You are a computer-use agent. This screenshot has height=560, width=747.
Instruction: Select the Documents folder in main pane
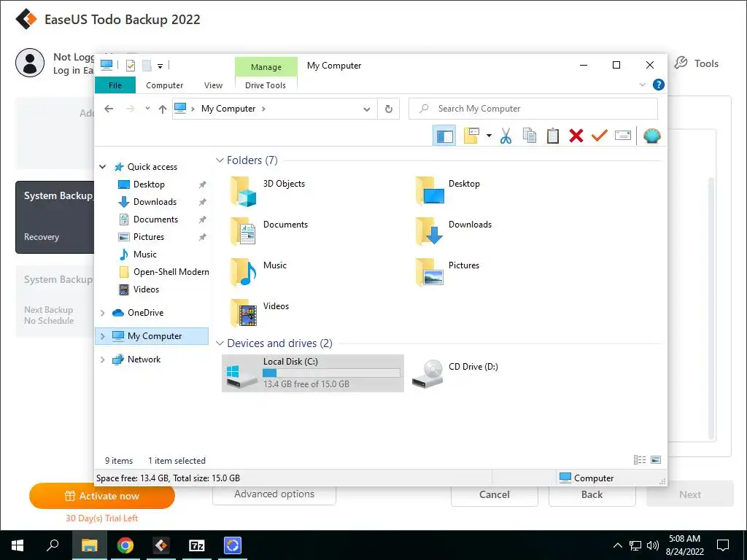pos(269,231)
